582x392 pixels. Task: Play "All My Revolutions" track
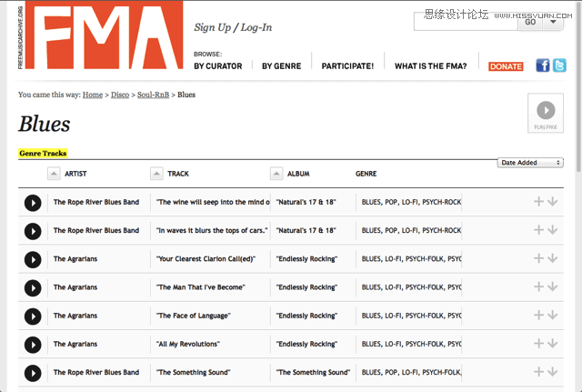(x=33, y=345)
